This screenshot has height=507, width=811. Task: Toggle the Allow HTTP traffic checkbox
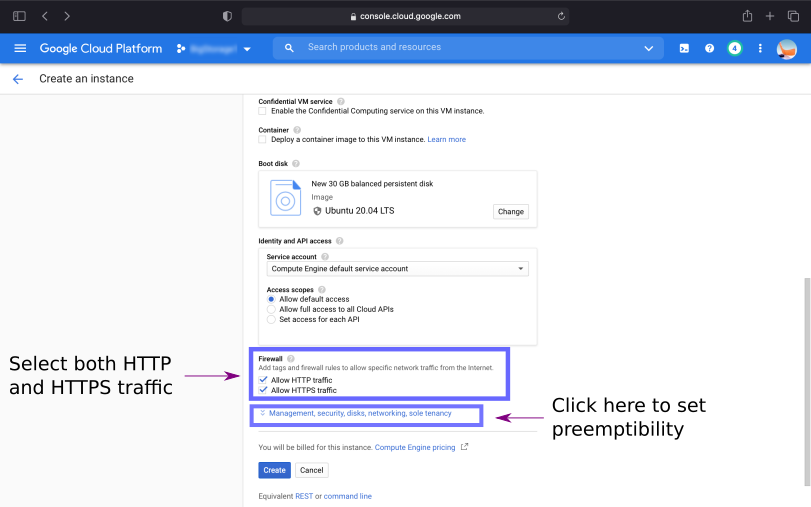click(263, 380)
